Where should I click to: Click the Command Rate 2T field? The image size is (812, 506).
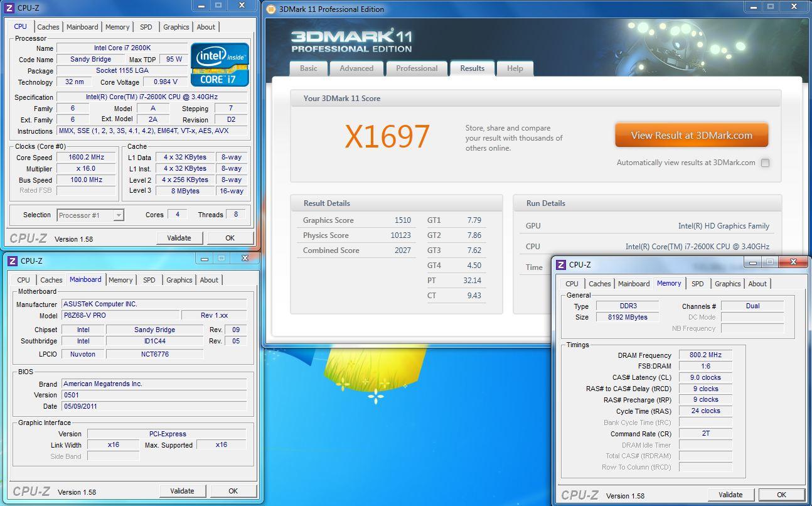pyautogui.click(x=705, y=433)
